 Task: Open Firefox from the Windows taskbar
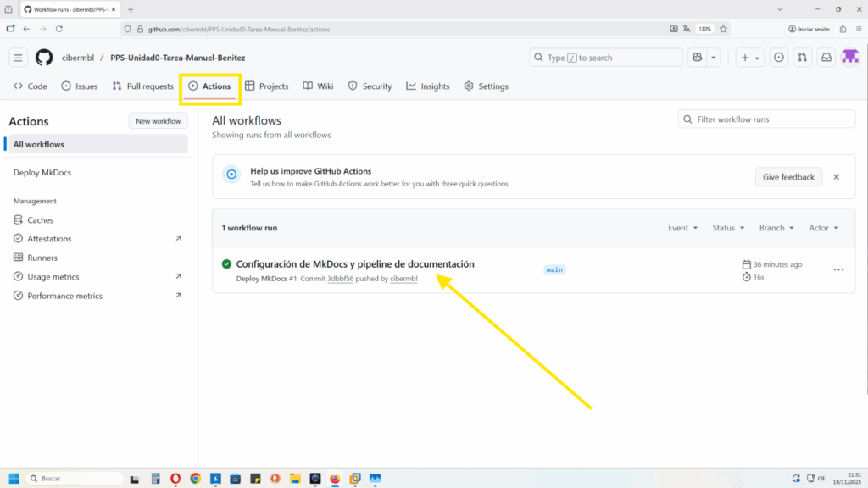[335, 479]
